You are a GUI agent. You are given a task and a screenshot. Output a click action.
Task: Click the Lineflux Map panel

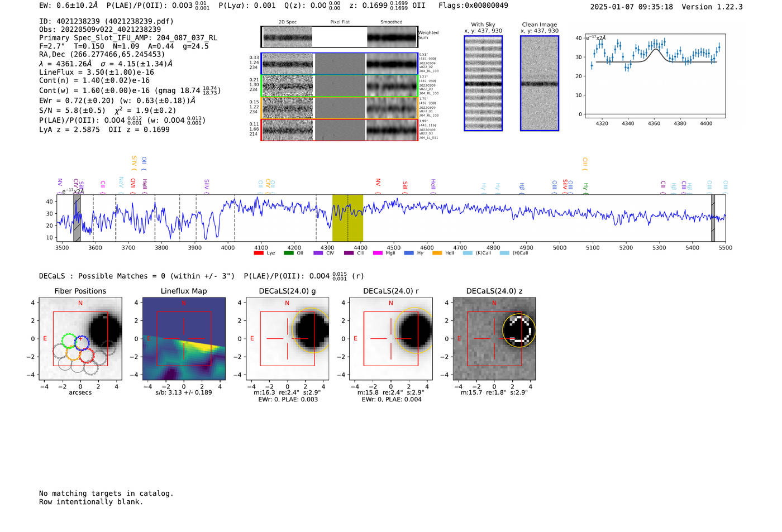(x=184, y=339)
